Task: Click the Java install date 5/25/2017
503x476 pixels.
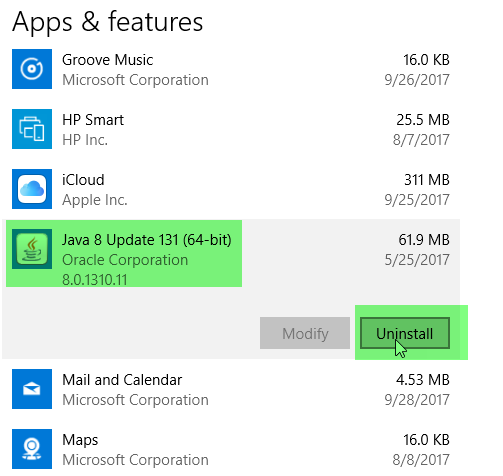Action: (x=417, y=260)
